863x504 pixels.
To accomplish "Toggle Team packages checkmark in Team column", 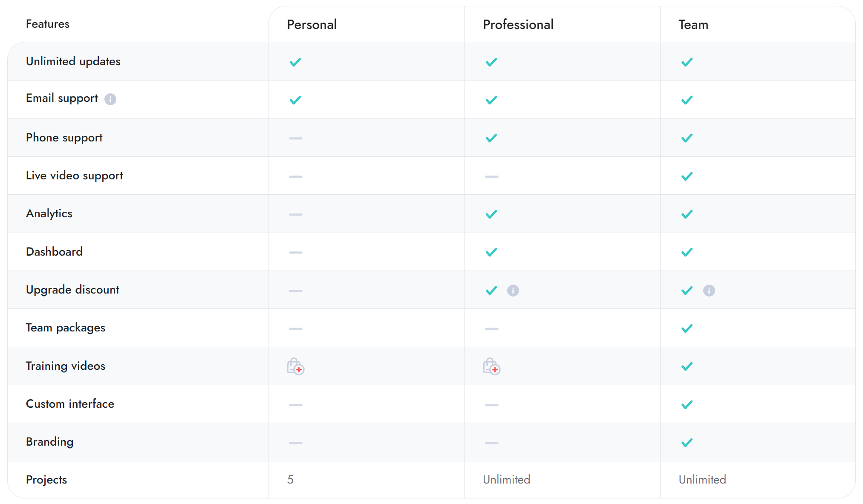I will tap(687, 328).
